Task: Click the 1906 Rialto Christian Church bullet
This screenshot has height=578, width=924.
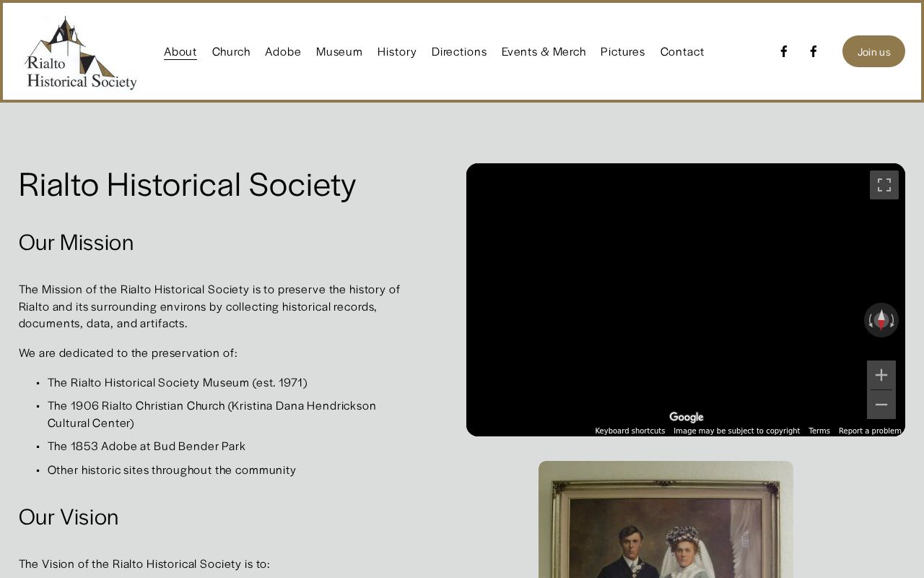Action: (212, 414)
